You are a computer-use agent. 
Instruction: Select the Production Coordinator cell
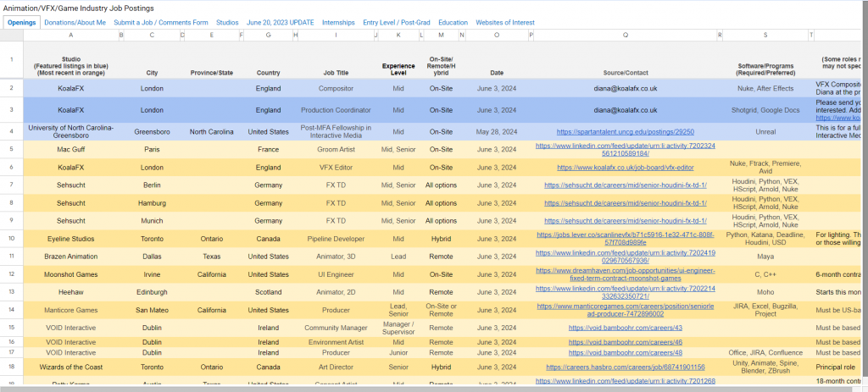(336, 110)
